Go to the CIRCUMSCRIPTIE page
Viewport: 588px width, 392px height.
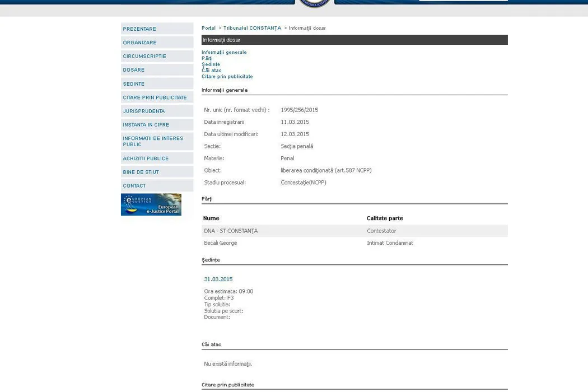(144, 57)
